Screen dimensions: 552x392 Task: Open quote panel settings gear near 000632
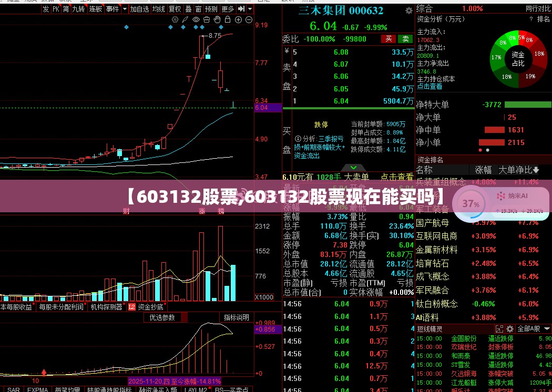[x=408, y=11]
